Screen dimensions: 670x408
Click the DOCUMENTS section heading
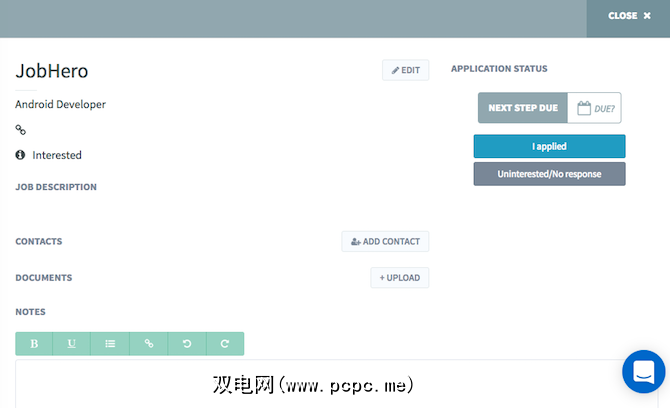(44, 278)
